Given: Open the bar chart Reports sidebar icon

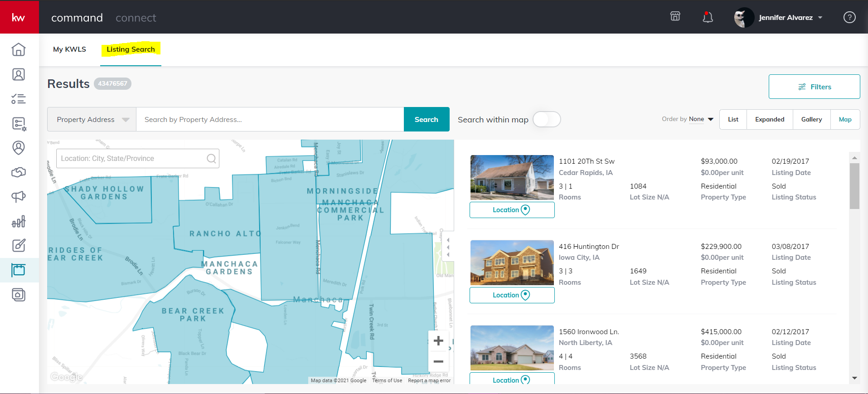Looking at the screenshot, I should tap(19, 221).
